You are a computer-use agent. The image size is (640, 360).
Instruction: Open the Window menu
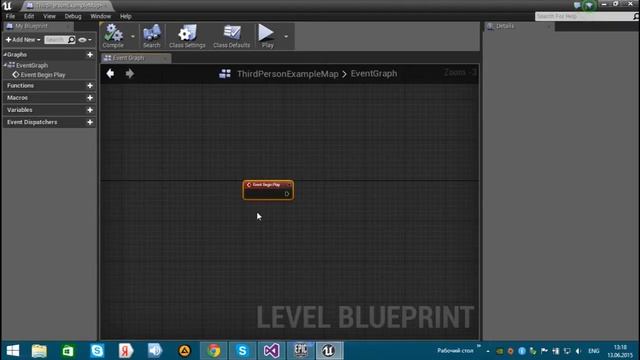pos(100,16)
